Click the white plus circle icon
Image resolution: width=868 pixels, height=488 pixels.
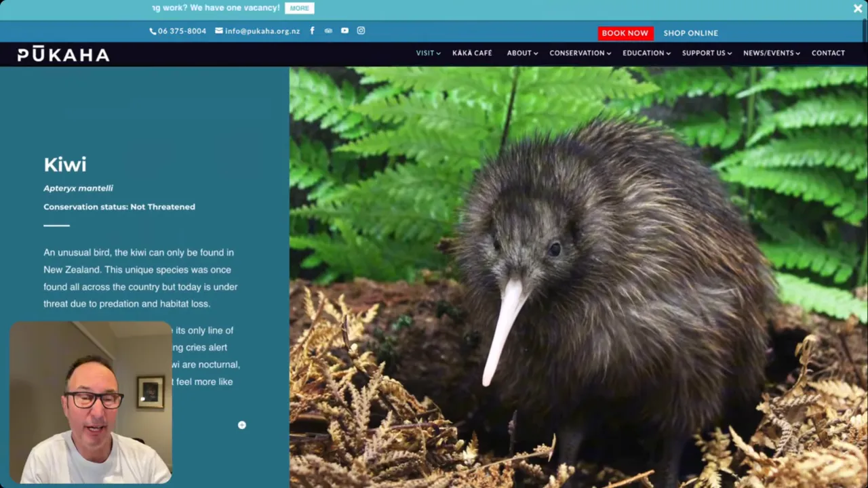pos(242,425)
